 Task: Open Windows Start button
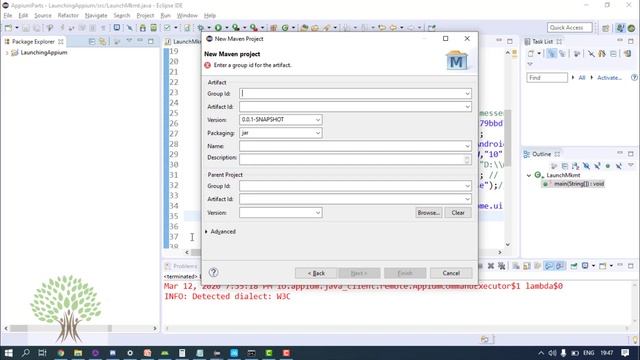click(x=8, y=353)
